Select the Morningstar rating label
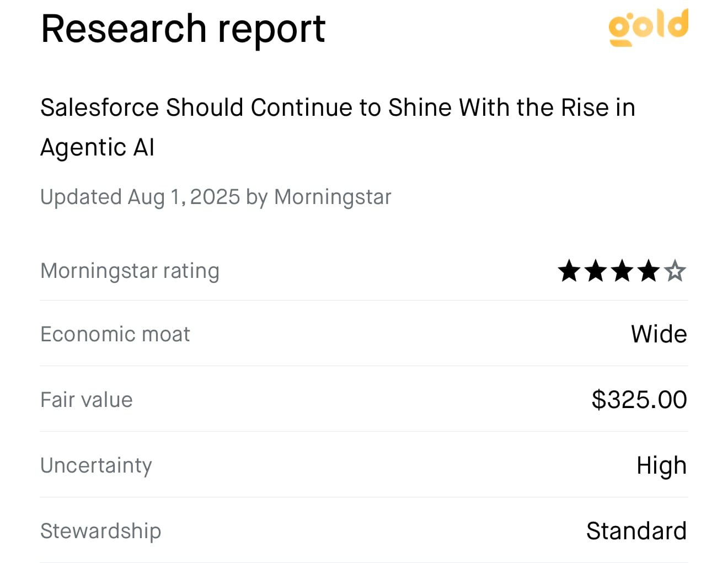728x563 pixels. point(130,271)
